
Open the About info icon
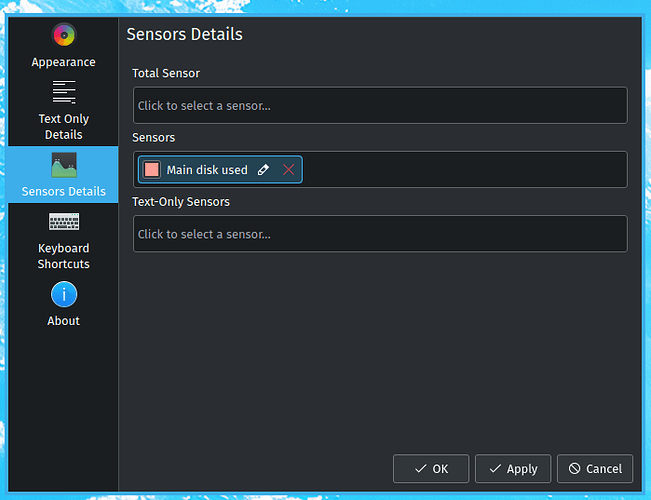pos(64,294)
